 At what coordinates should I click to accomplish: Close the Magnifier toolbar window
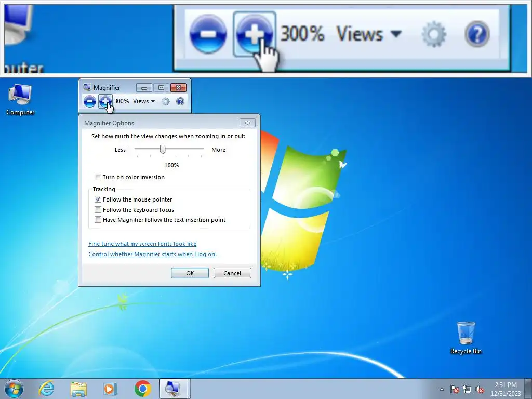click(179, 88)
